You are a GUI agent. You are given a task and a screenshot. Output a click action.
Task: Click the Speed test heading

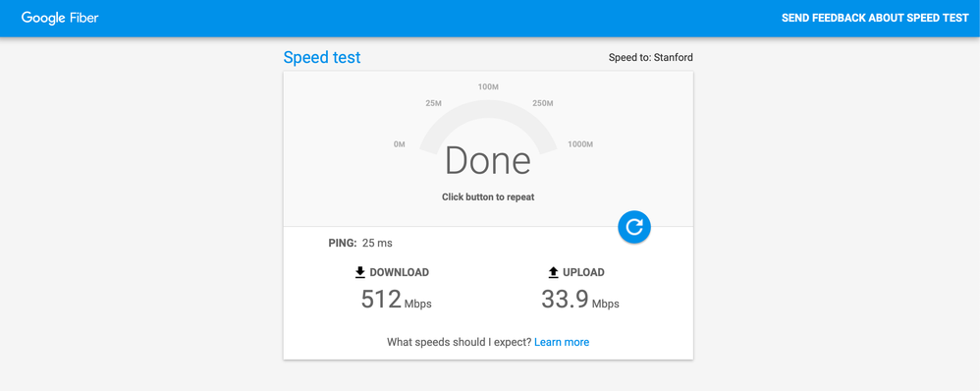coord(322,58)
